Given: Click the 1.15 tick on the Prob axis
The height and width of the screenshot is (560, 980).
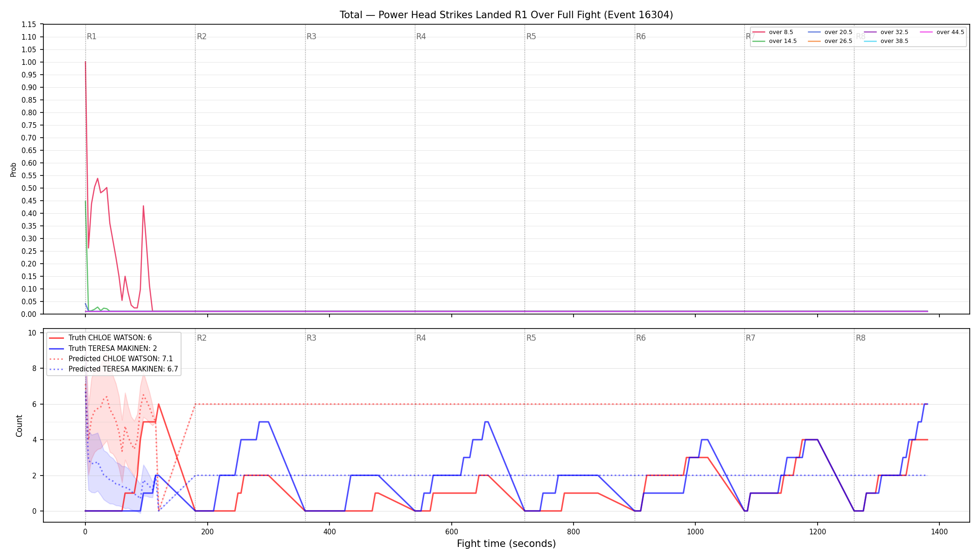Looking at the screenshot, I should [x=29, y=24].
